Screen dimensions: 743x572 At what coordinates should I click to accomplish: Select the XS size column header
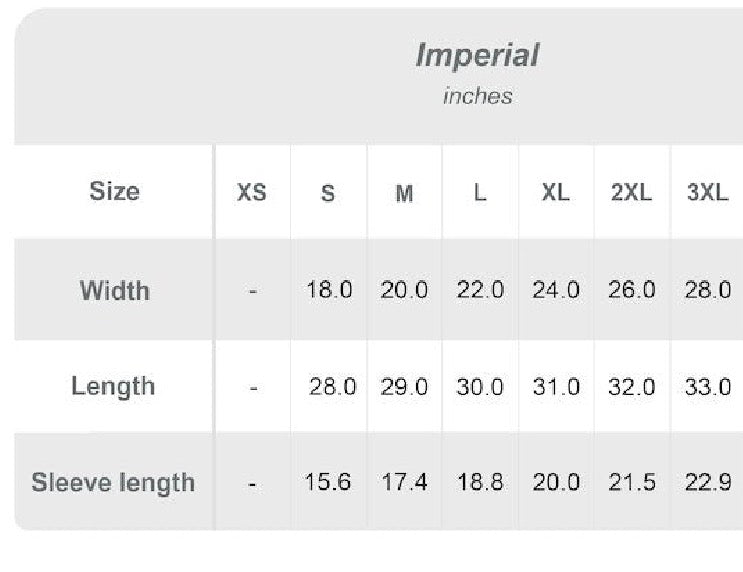[252, 193]
